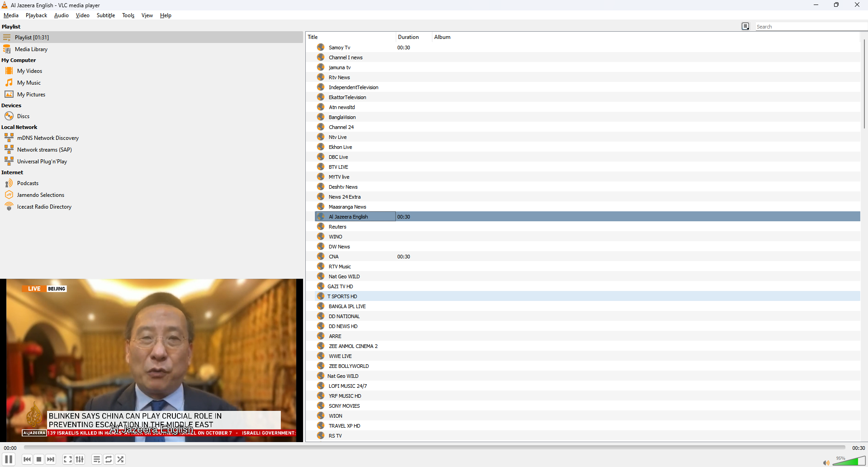Open My Videos folder icon
Viewport: 868px width, 467px height.
pos(9,71)
